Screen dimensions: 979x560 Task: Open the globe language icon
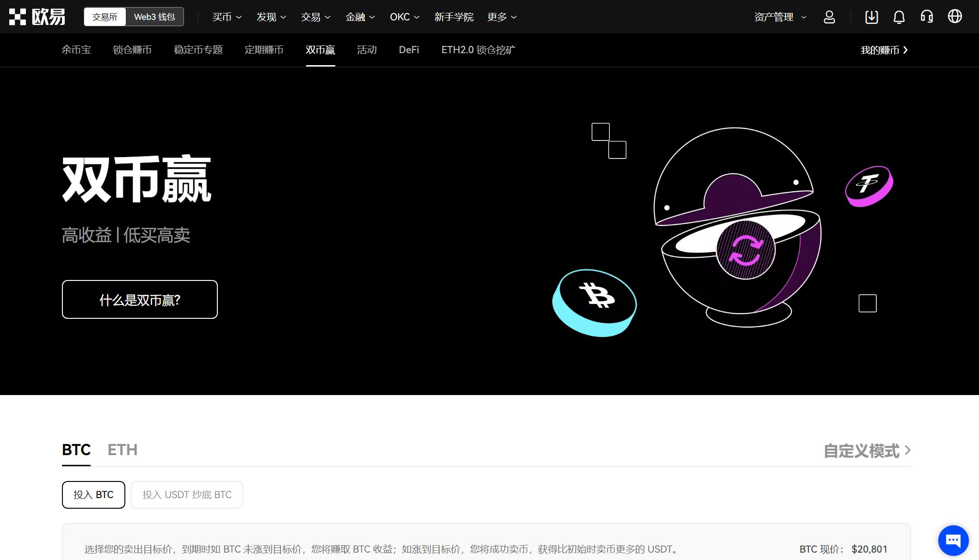click(x=954, y=17)
